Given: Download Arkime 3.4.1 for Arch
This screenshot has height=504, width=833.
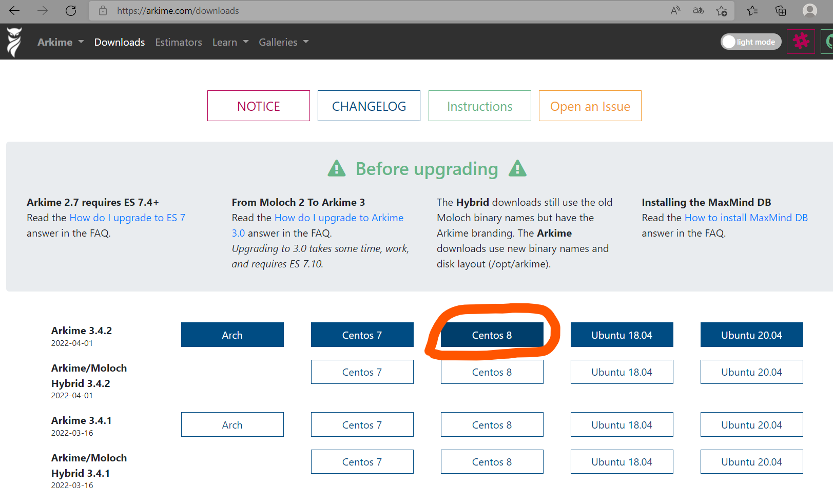Looking at the screenshot, I should click(x=233, y=424).
